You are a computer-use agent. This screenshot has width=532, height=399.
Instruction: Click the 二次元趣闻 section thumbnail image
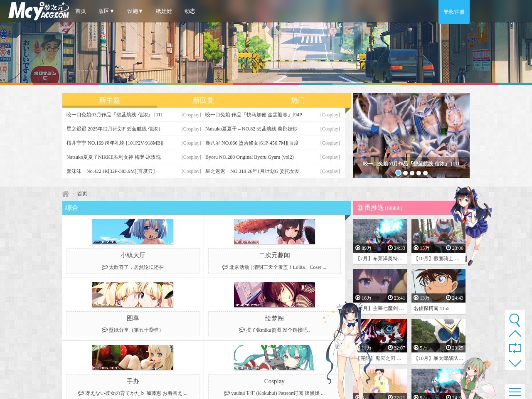pyautogui.click(x=274, y=232)
